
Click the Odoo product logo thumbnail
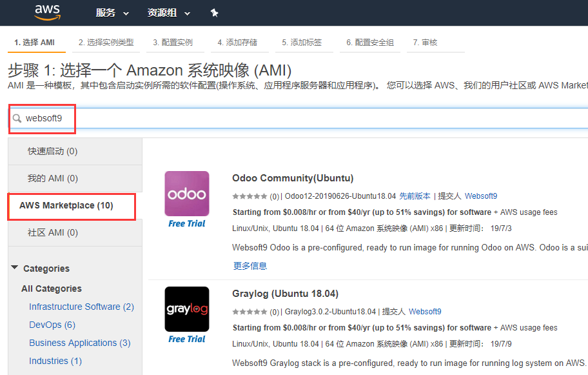[x=187, y=194]
